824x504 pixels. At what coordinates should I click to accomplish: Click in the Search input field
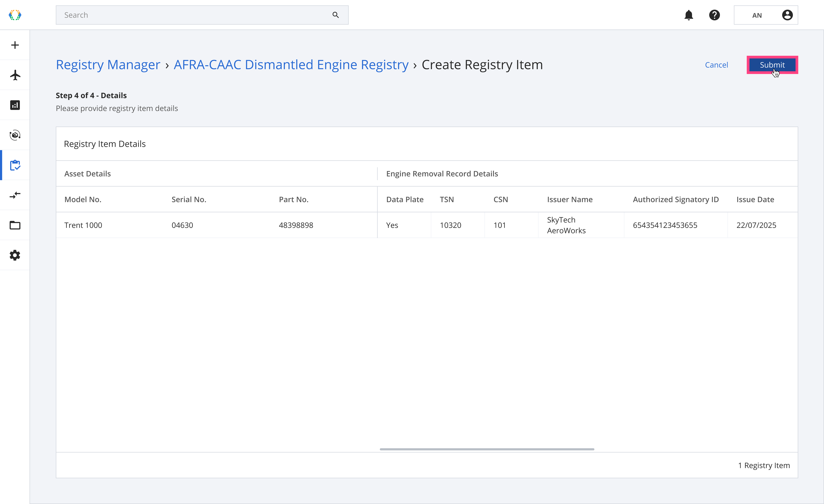194,15
